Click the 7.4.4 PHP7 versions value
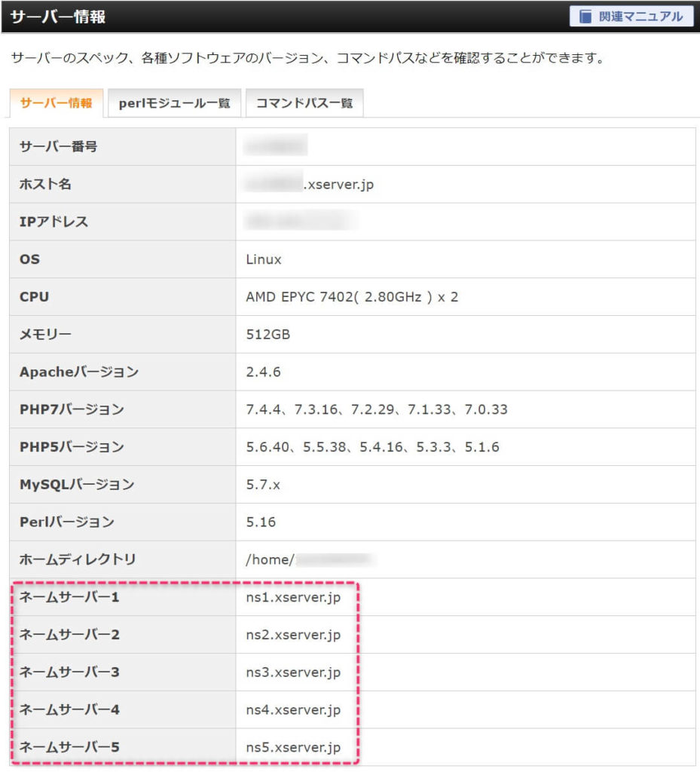Image resolution: width=700 pixels, height=772 pixels. click(x=377, y=409)
